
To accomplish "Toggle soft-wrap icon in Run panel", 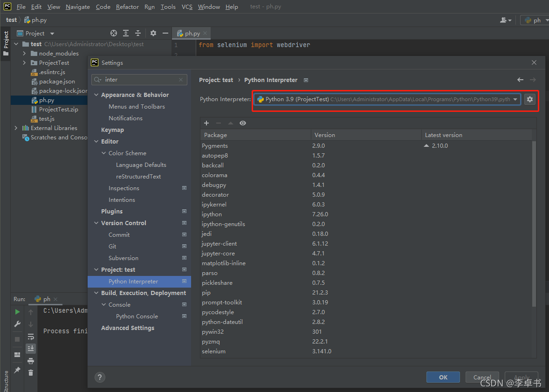I will click(31, 337).
